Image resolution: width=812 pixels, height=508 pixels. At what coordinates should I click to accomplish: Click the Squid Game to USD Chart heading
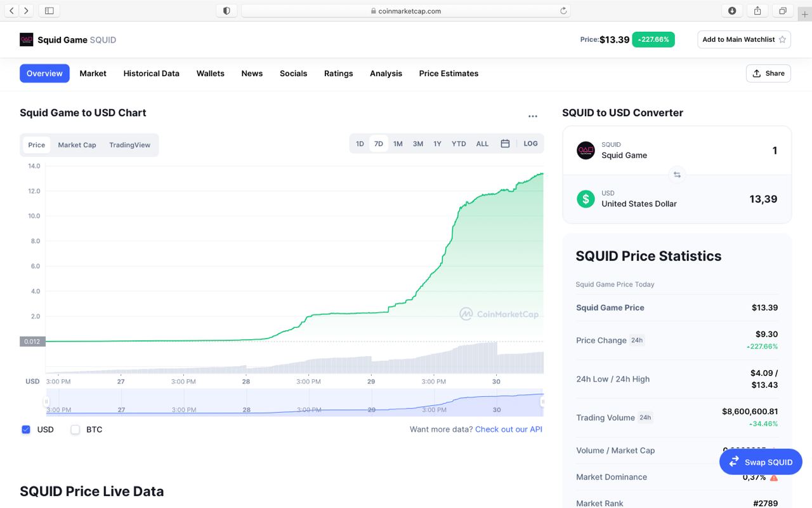pyautogui.click(x=83, y=112)
